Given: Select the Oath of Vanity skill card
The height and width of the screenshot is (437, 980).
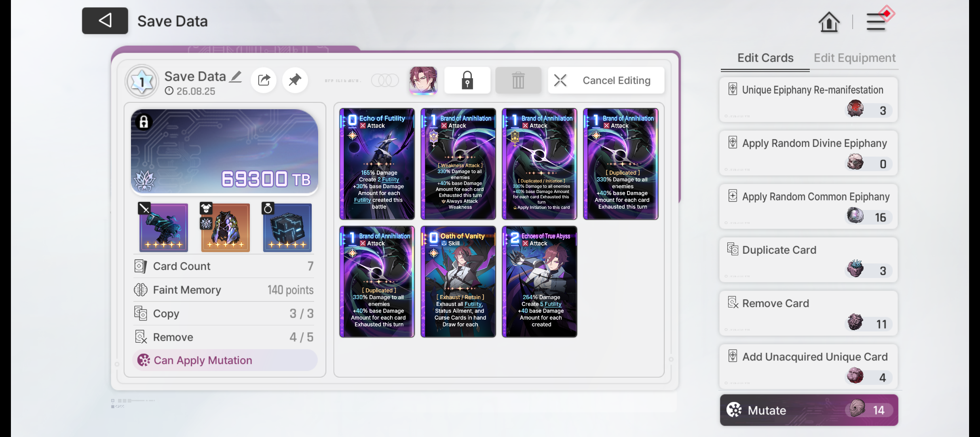Looking at the screenshot, I should point(458,282).
